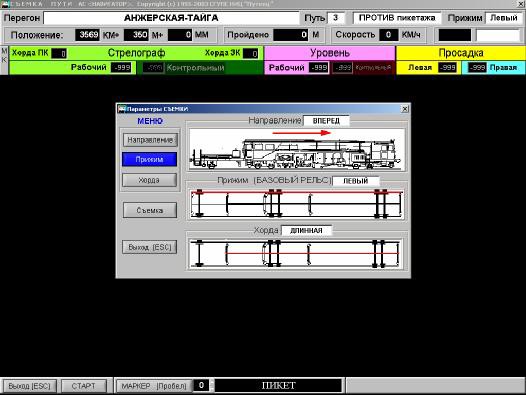Click the kilometer value 3569

pos(88,35)
